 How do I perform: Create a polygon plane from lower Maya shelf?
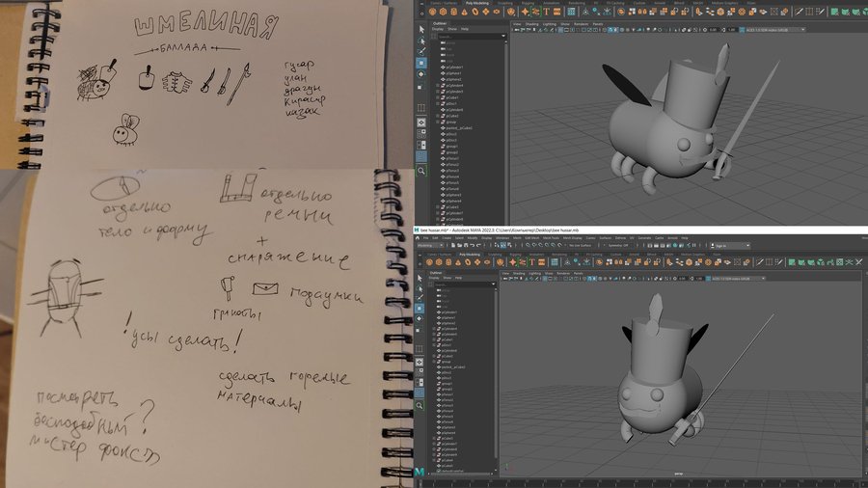(477, 262)
